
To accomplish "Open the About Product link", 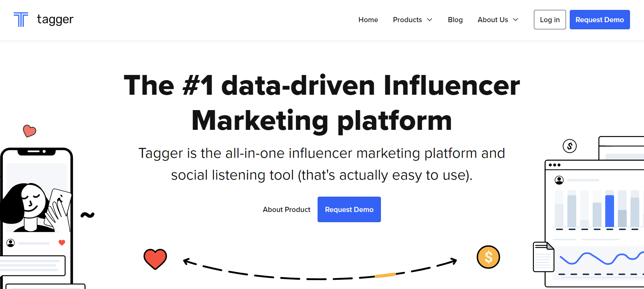I will (287, 210).
